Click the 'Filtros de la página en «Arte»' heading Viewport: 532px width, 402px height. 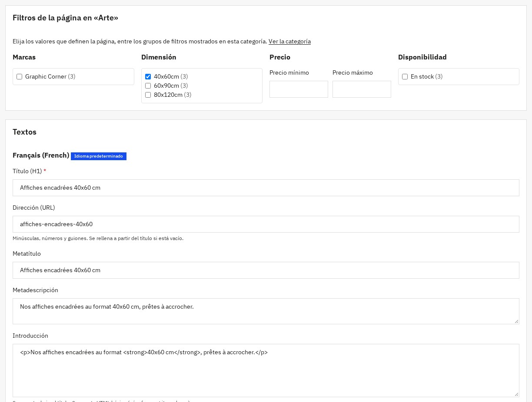click(x=66, y=18)
